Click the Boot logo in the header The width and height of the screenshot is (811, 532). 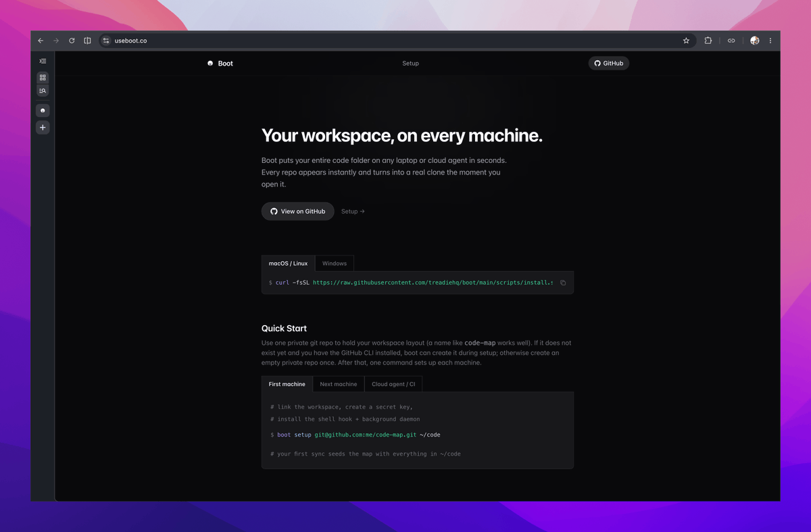click(x=220, y=64)
